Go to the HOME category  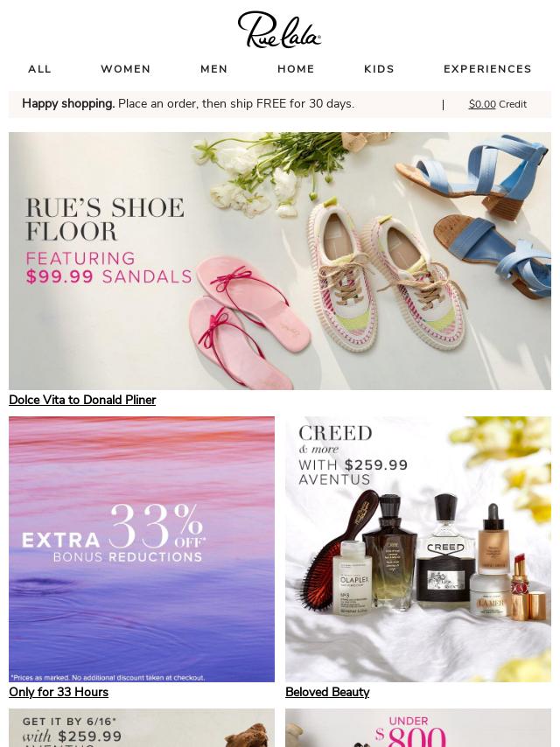click(x=296, y=69)
